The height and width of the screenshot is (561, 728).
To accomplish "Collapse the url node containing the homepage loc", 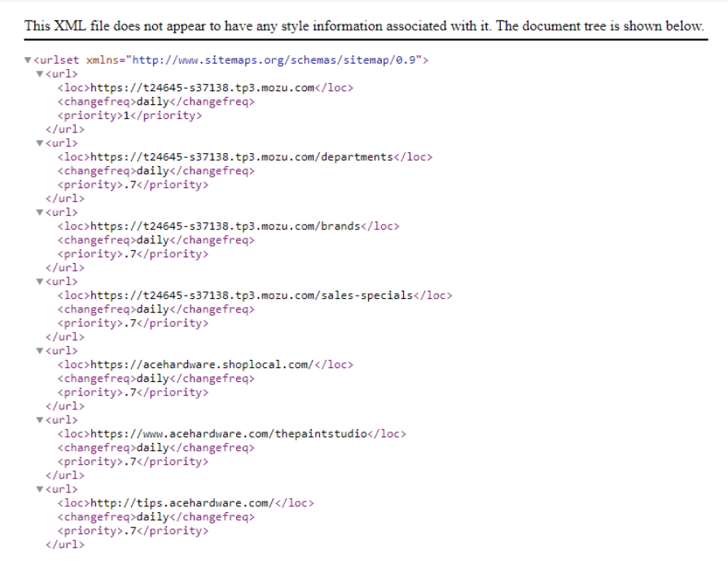I will (x=40, y=74).
